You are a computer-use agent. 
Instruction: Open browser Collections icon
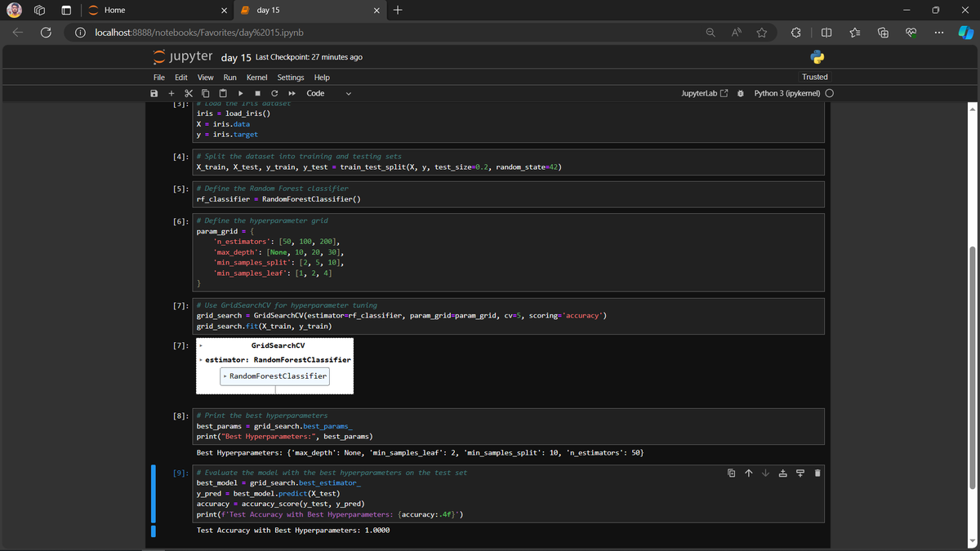click(x=883, y=33)
